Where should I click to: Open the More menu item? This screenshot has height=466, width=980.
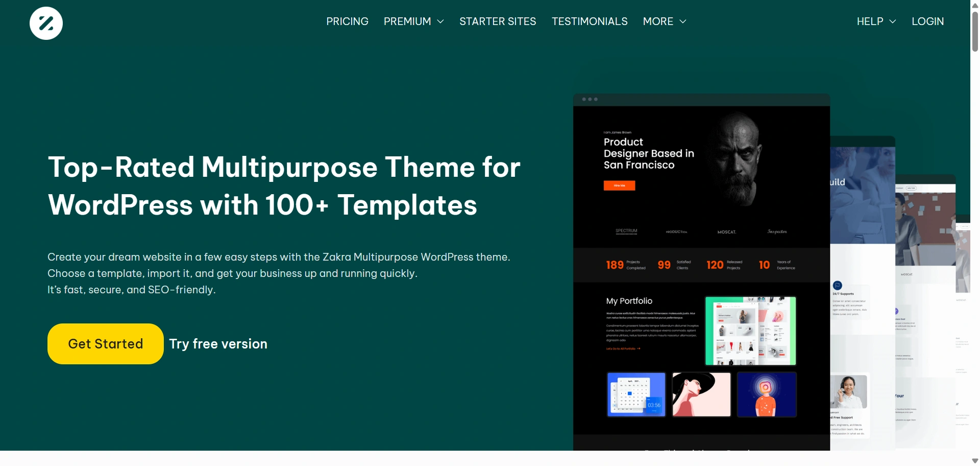(658, 21)
